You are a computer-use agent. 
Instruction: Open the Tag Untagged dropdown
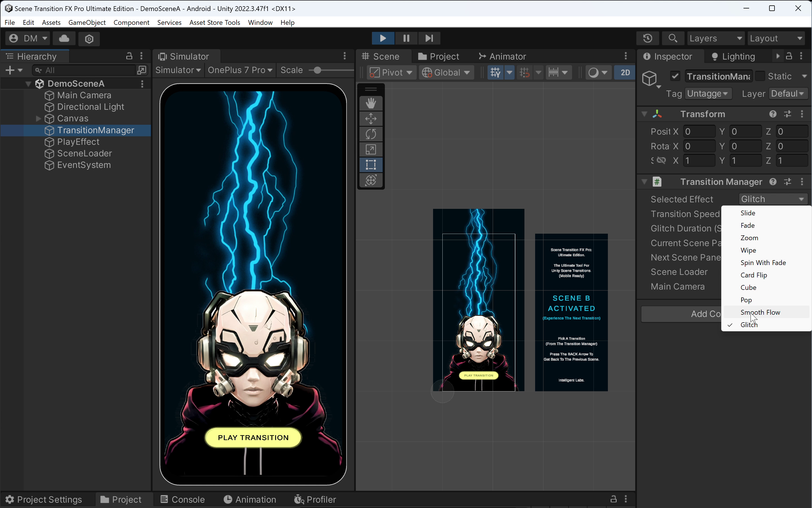pyautogui.click(x=708, y=93)
